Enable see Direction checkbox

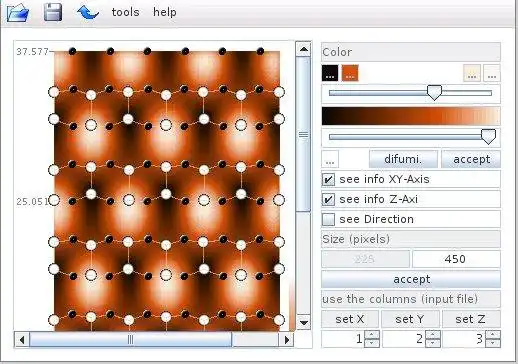328,219
